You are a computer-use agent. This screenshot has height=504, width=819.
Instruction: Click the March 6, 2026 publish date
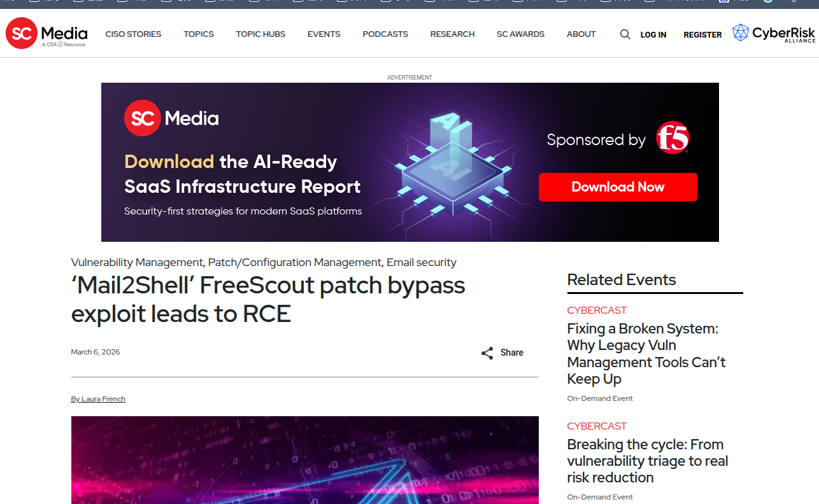96,352
